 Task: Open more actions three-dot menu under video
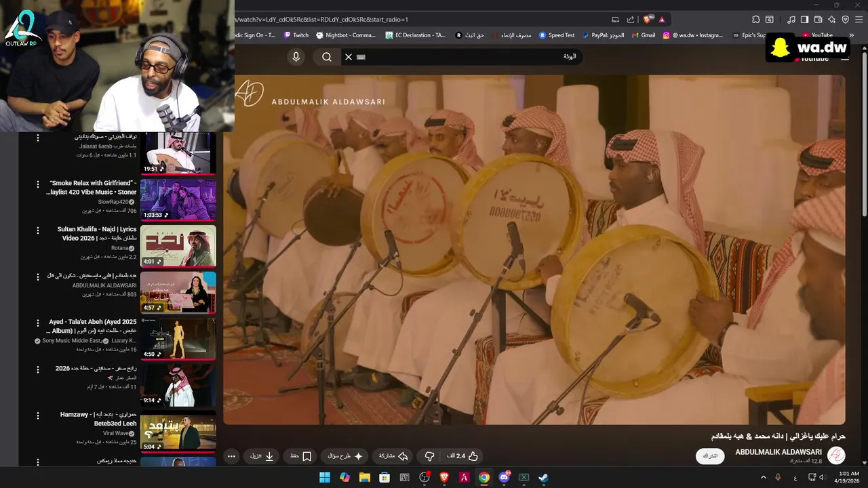tap(231, 456)
